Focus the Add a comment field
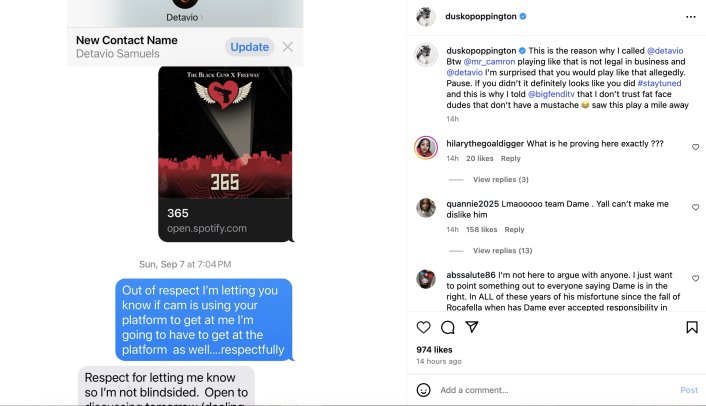The height and width of the screenshot is (406, 706). pos(556,390)
